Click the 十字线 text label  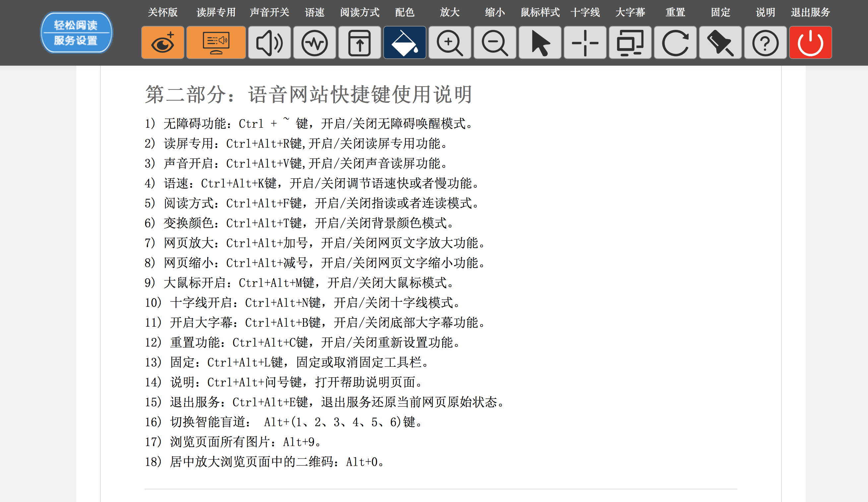point(585,12)
